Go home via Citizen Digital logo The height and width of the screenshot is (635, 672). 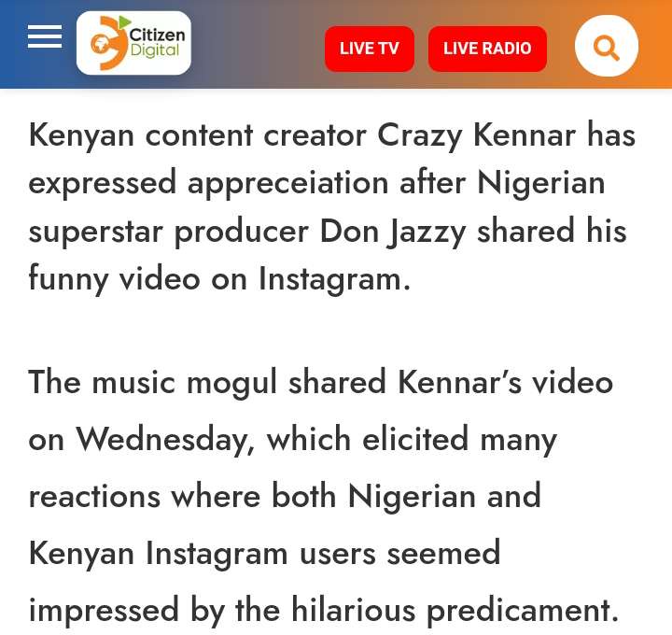[133, 43]
